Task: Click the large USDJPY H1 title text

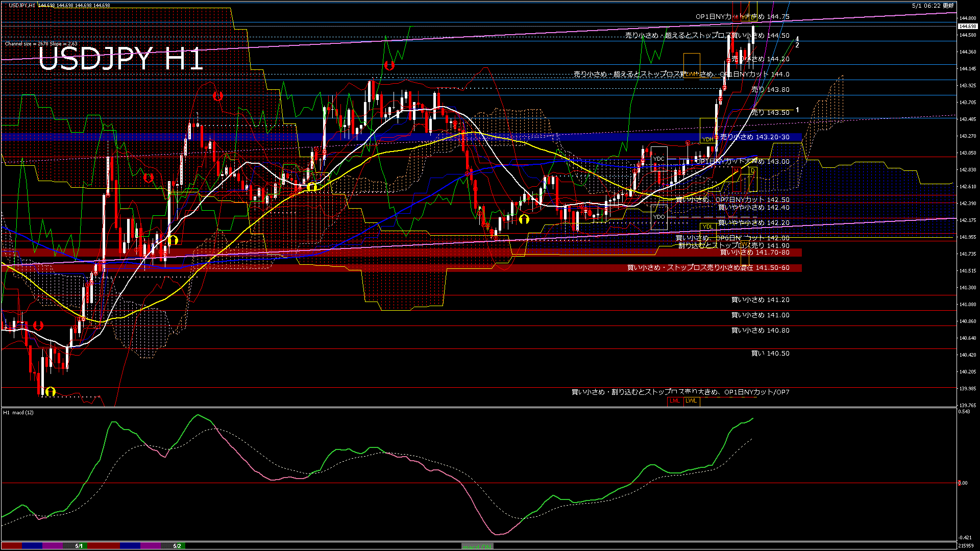Action: coord(121,59)
